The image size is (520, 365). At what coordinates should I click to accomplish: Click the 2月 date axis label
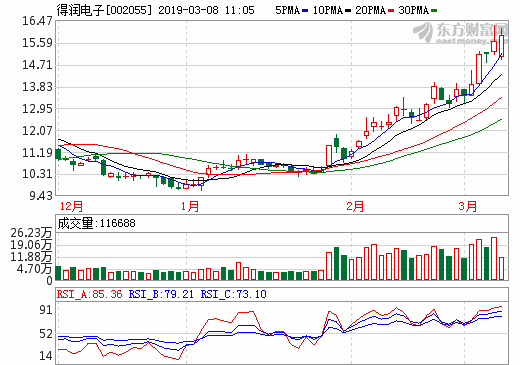point(355,206)
